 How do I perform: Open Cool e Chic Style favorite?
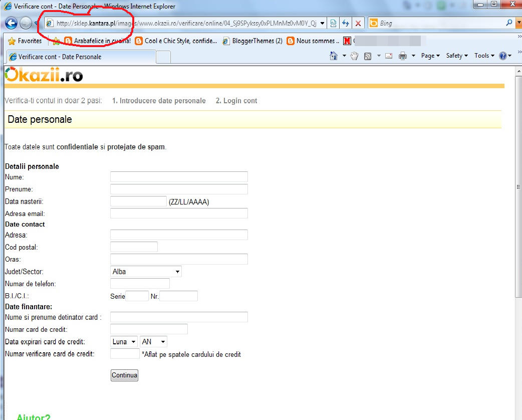click(x=176, y=41)
